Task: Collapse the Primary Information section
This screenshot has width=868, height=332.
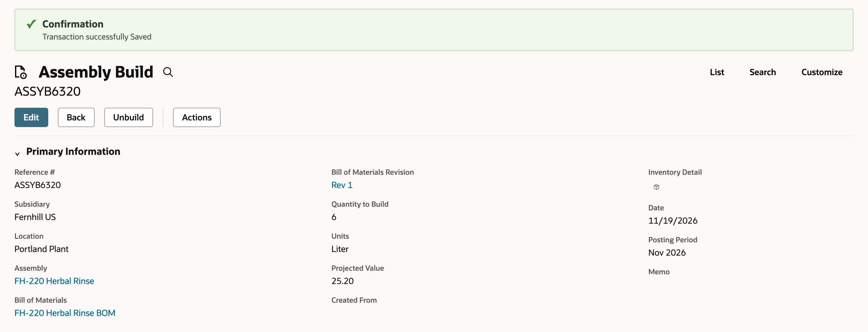Action: (17, 154)
